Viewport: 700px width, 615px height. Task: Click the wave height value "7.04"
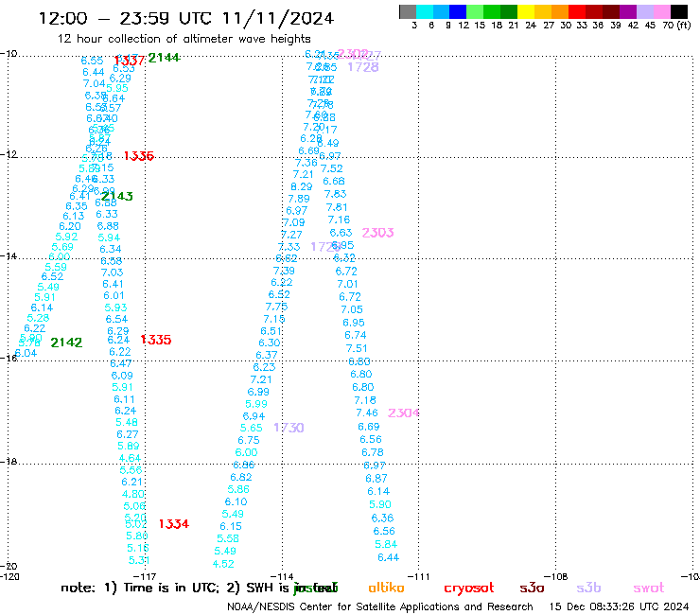coord(95,84)
